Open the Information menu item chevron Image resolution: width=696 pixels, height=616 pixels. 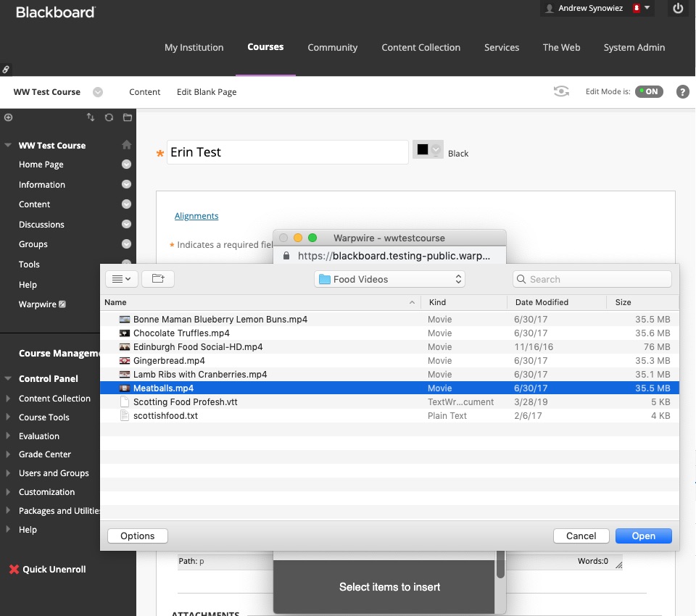tap(126, 184)
